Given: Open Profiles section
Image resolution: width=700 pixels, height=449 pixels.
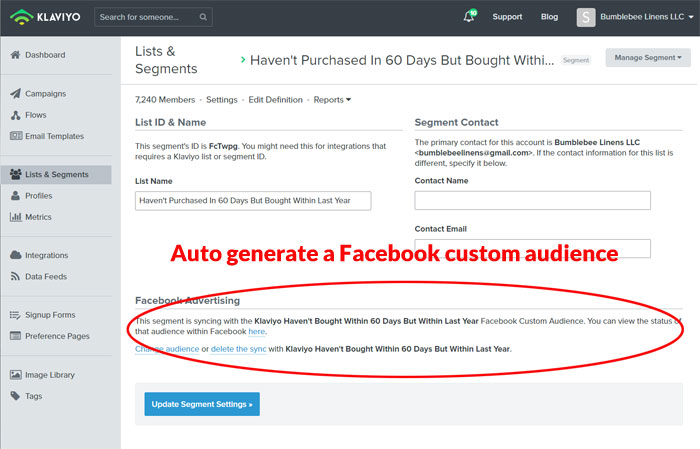Looking at the screenshot, I should point(38,195).
